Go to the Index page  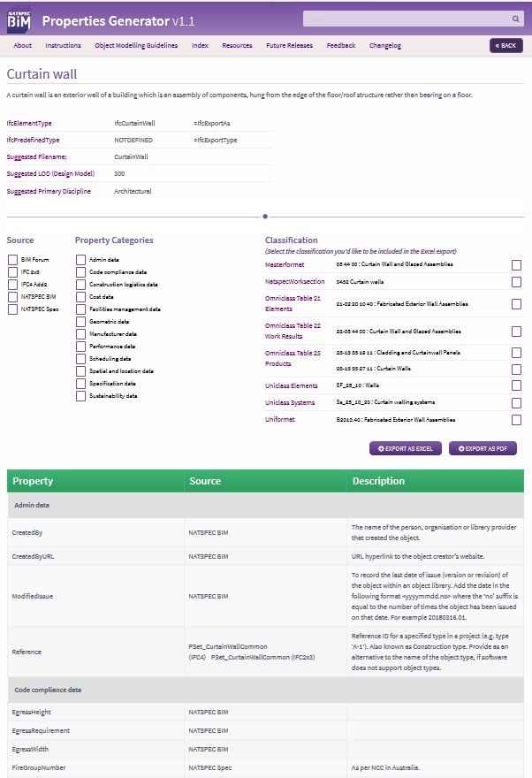200,45
